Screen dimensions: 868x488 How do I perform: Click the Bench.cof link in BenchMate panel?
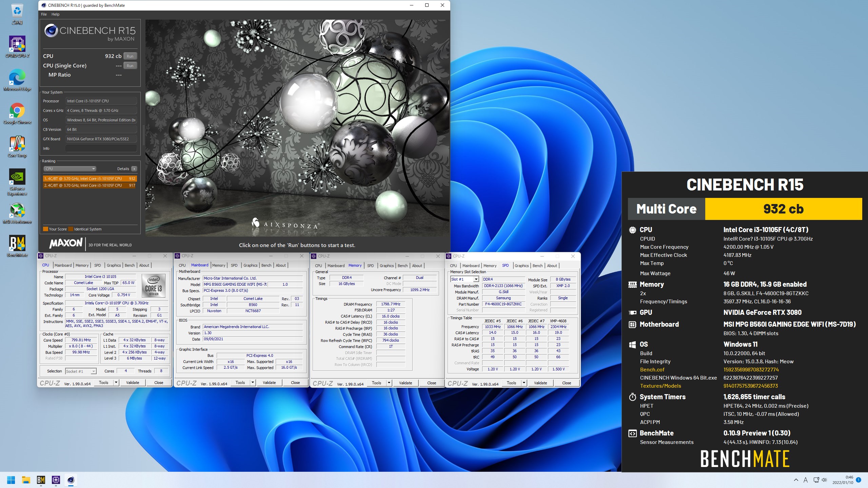(x=652, y=370)
